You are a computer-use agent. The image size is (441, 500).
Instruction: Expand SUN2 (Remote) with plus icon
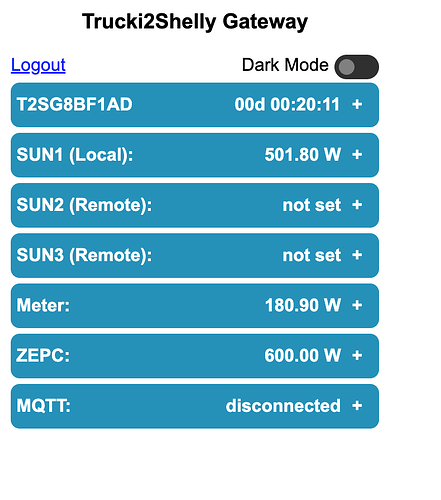click(x=357, y=205)
